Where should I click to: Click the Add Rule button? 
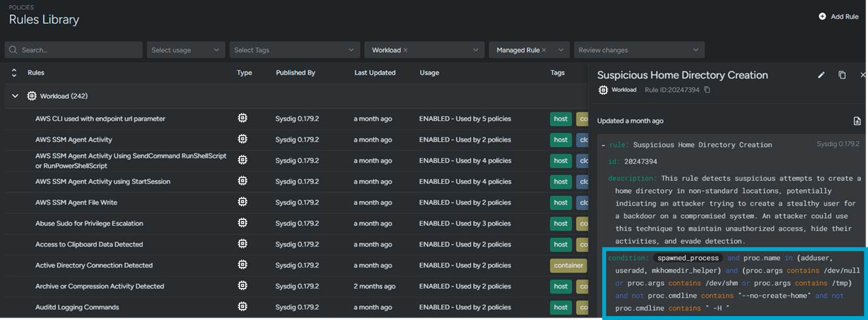tap(838, 16)
